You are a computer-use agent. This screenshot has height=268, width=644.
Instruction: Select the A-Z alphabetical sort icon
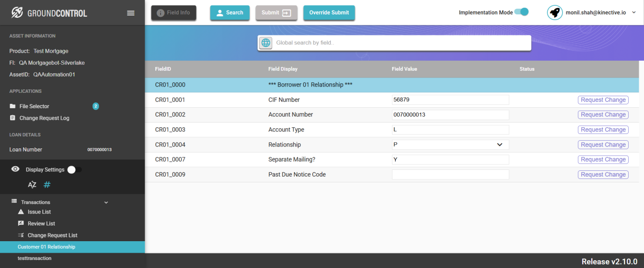tap(32, 185)
